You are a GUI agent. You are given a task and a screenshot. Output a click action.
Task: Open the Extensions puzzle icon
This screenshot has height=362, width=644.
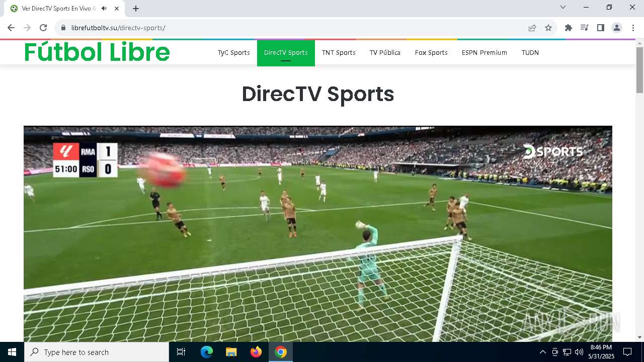pyautogui.click(x=569, y=28)
